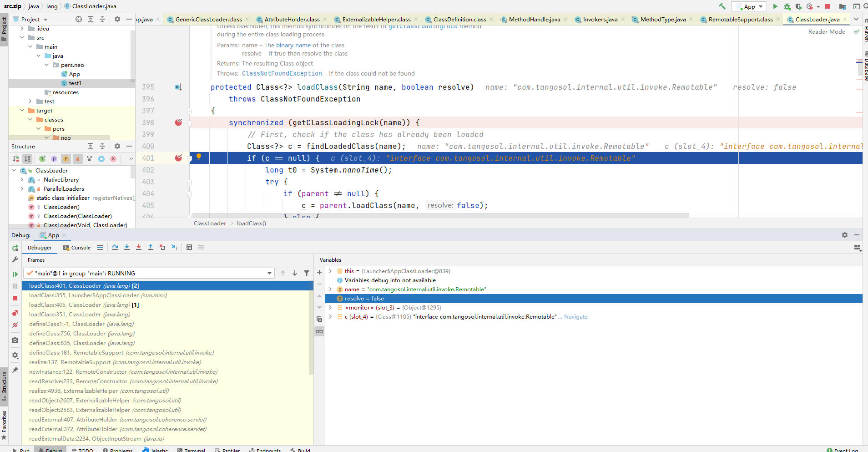Open the Structure panel gear settings
Image resolution: width=868 pixels, height=452 pixels.
(x=117, y=146)
